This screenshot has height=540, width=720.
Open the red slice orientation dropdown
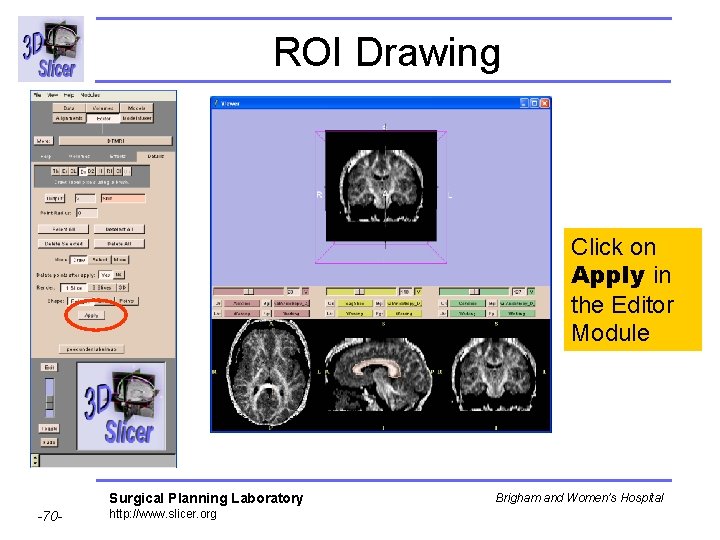point(242,304)
